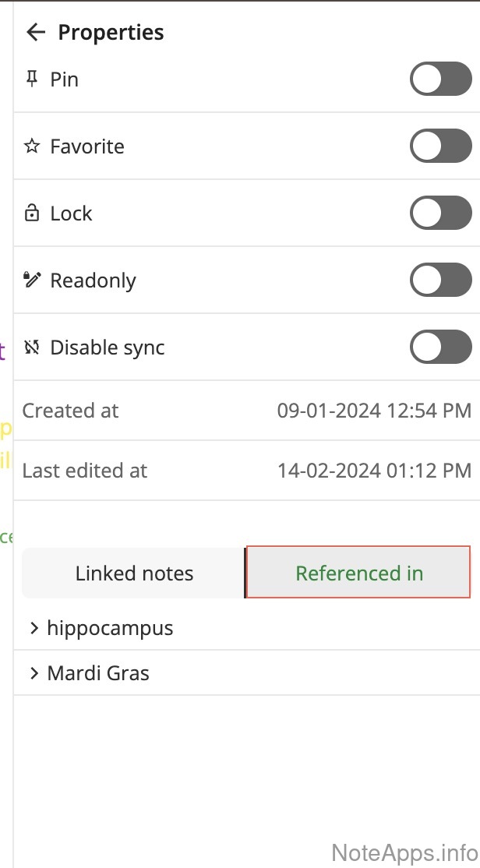Click the Created at date value
The image size is (480, 868).
click(374, 411)
